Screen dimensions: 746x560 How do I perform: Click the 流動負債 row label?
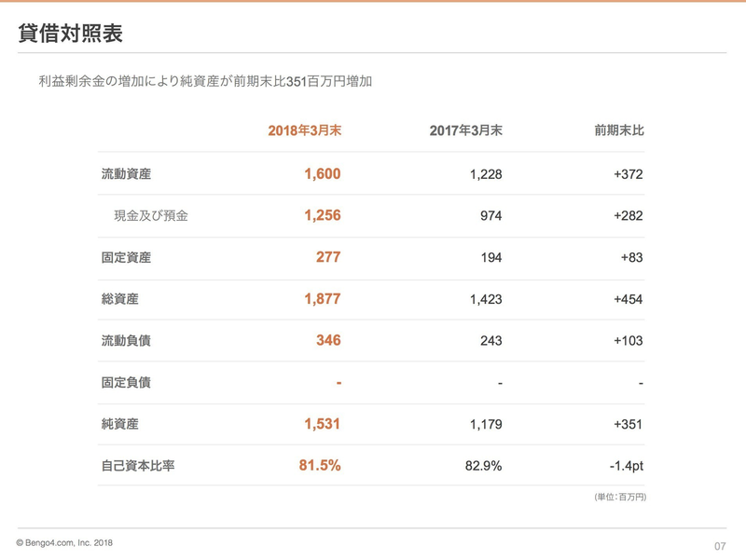pyautogui.click(x=126, y=341)
